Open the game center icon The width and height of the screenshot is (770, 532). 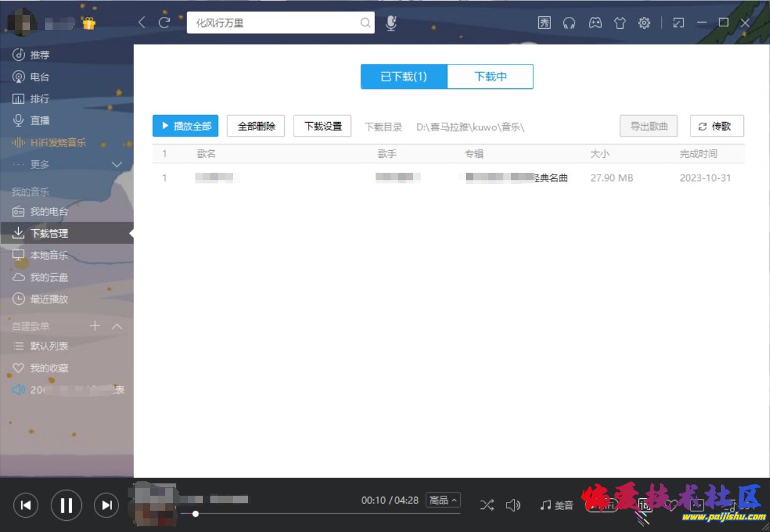[595, 23]
